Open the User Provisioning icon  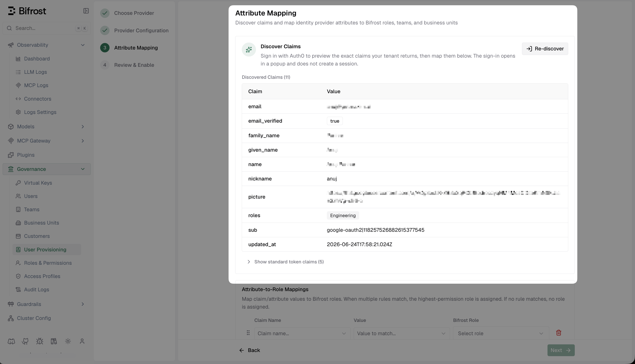tap(18, 249)
